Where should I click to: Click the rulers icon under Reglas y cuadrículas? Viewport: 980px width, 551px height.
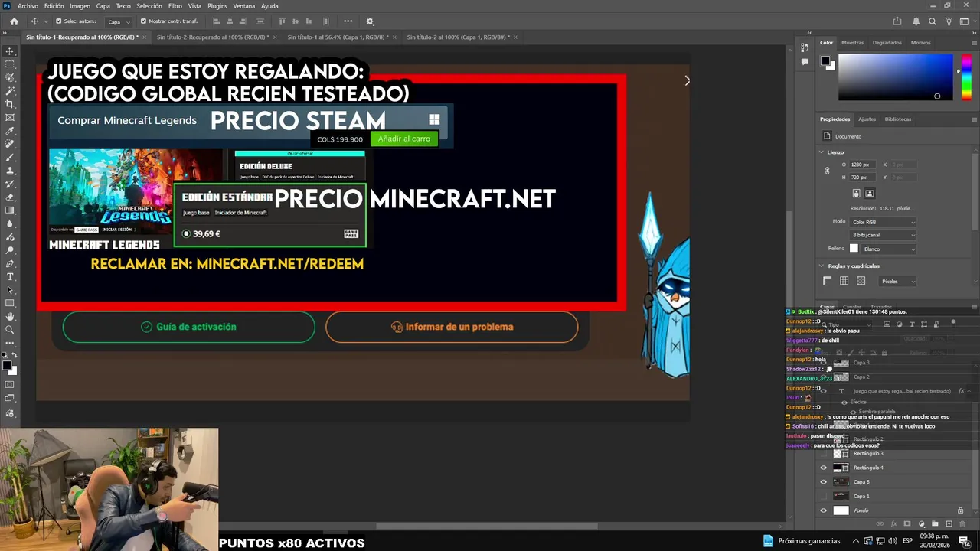(x=827, y=281)
